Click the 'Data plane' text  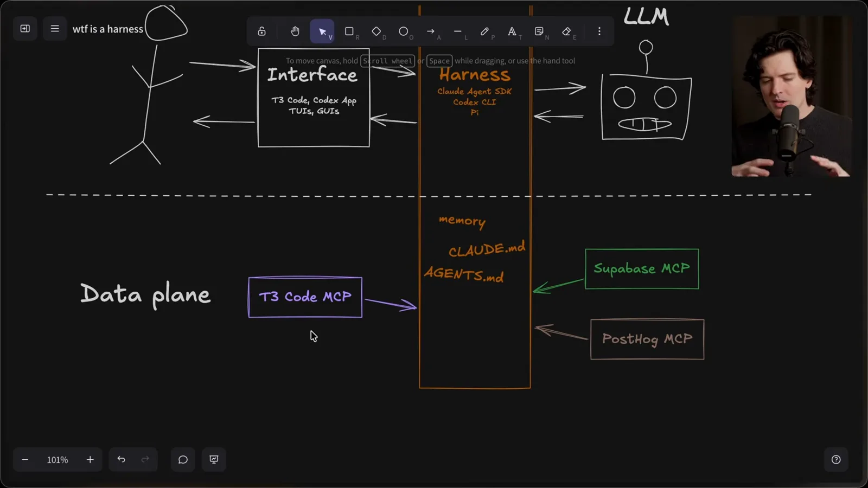145,295
